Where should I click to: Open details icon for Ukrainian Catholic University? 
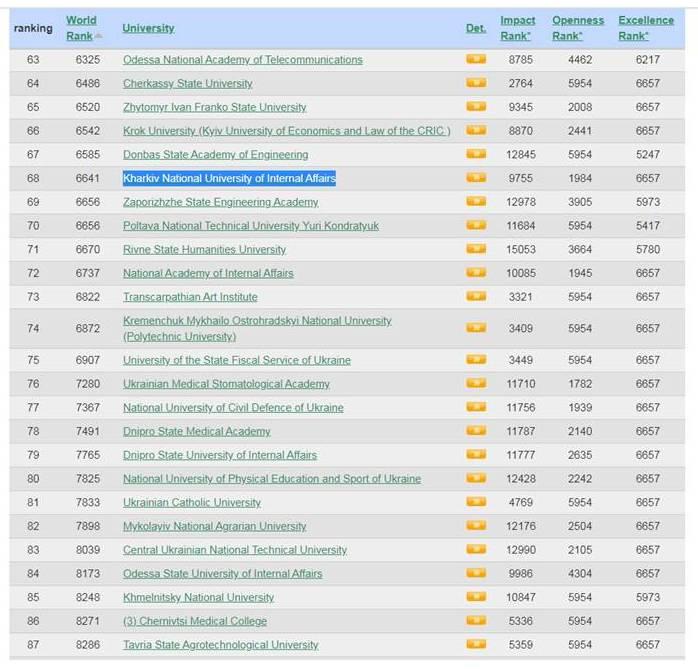[476, 502]
